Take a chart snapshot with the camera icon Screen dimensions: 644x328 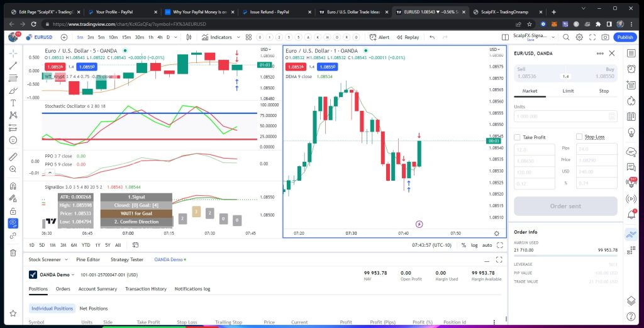pos(605,37)
